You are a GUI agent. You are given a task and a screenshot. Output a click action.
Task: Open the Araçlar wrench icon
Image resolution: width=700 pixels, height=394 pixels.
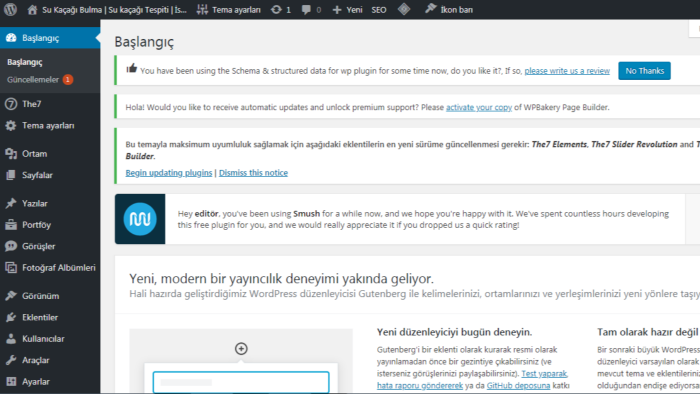pyautogui.click(x=11, y=360)
